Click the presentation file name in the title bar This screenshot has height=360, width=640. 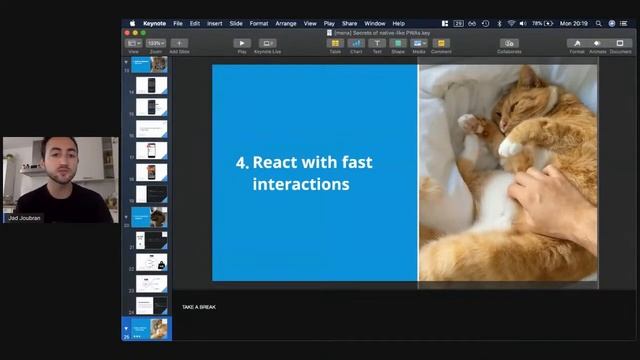point(382,33)
